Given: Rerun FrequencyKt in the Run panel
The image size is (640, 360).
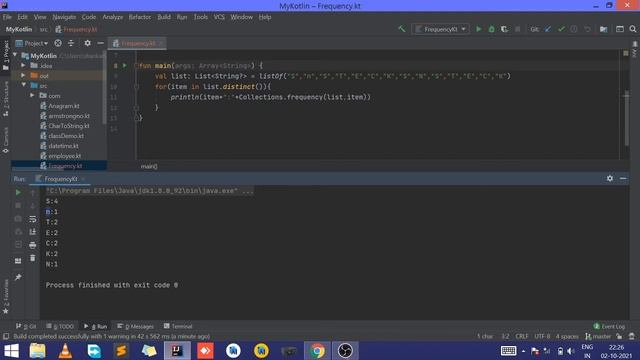Looking at the screenshot, I should tap(18, 192).
